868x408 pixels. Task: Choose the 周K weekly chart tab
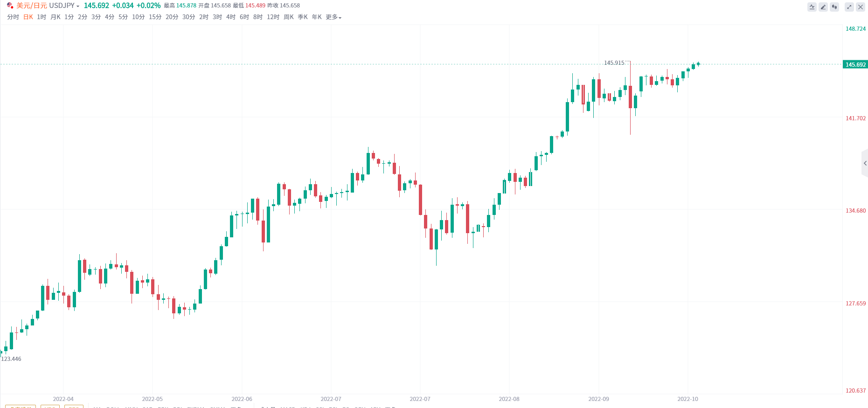(289, 17)
